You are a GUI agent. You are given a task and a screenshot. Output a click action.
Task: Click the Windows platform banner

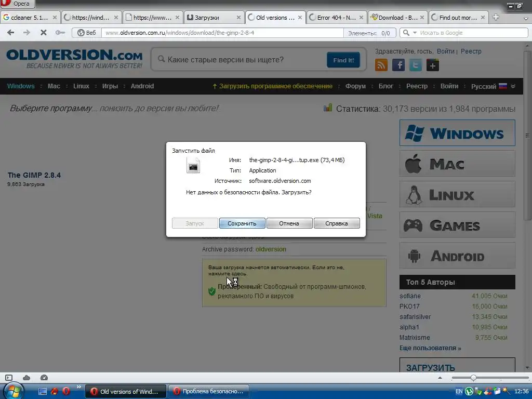click(457, 132)
